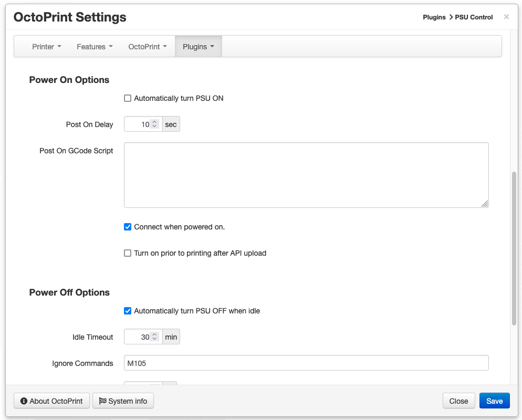Enable Turn on prior to printing after API upload
This screenshot has height=420, width=522.
(128, 253)
